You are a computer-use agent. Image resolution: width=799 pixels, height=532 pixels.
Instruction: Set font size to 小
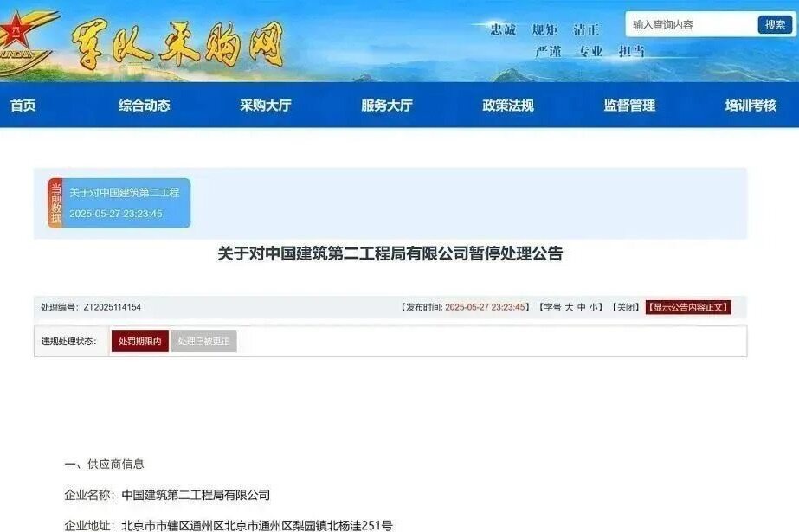[x=594, y=307]
